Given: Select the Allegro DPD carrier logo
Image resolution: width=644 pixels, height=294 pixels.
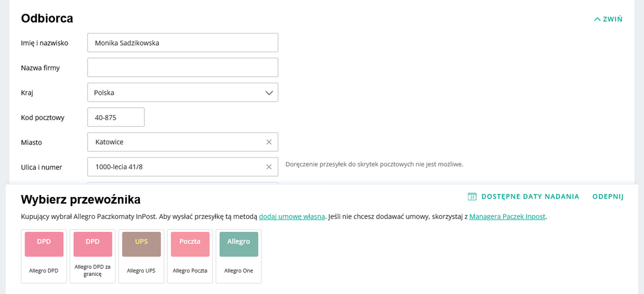Looking at the screenshot, I should point(44,244).
